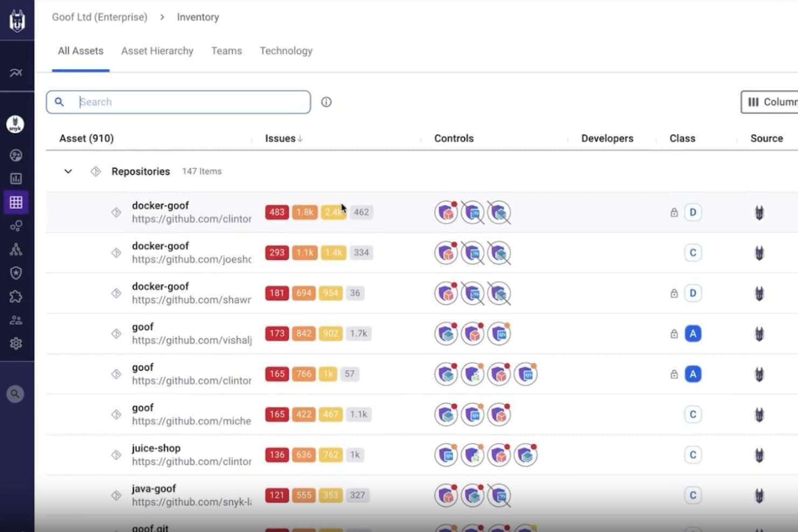This screenshot has width=798, height=532.
Task: Click the shield star icon in the sidebar
Action: coord(16,273)
